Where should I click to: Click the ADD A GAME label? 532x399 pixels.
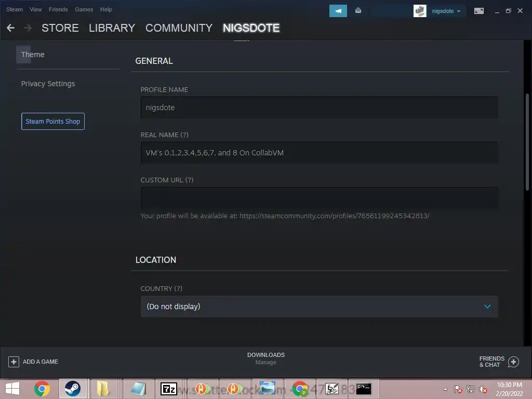tap(41, 362)
